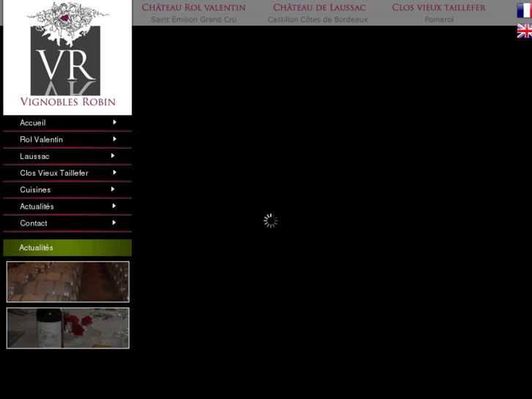The width and height of the screenshot is (532, 399).
Task: Open the Contact menu item
Action: pyautogui.click(x=67, y=223)
